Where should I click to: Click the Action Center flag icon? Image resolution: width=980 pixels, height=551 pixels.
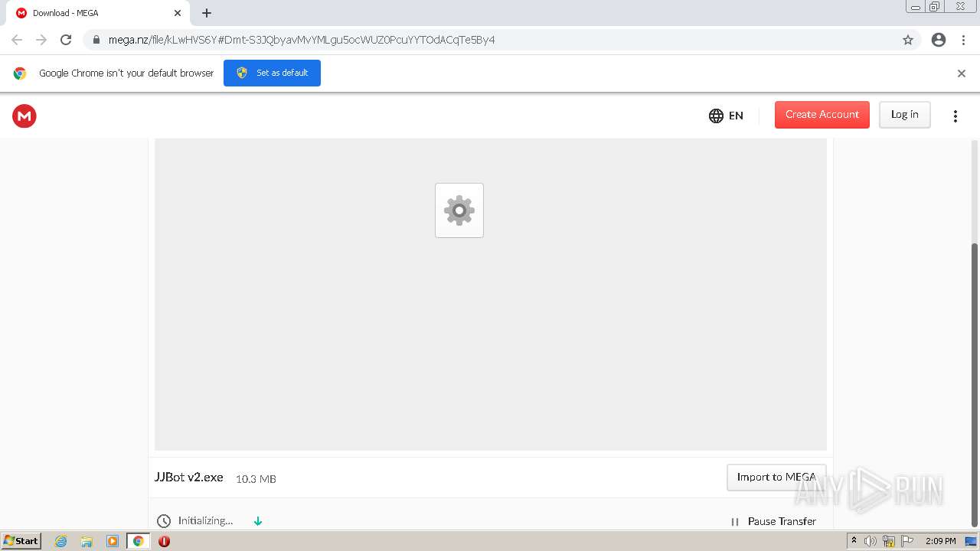pos(907,541)
